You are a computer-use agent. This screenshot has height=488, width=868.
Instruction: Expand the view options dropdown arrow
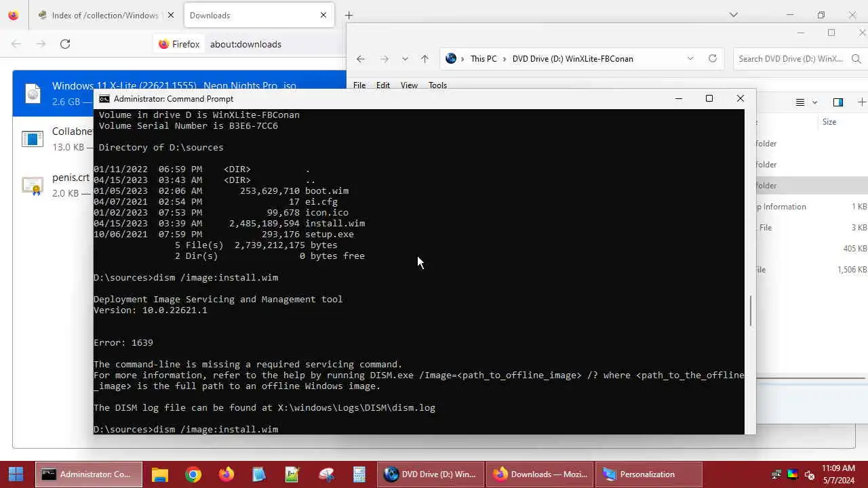tap(815, 102)
